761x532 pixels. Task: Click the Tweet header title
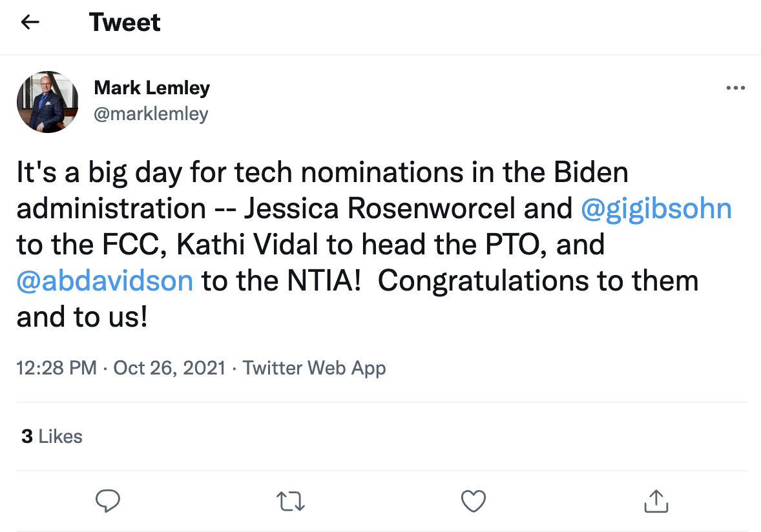click(x=125, y=23)
